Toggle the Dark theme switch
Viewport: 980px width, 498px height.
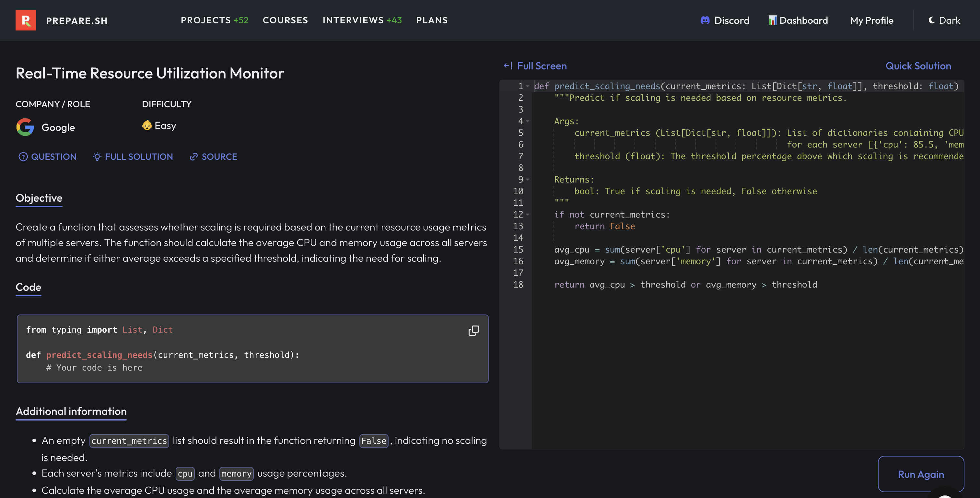click(x=944, y=20)
